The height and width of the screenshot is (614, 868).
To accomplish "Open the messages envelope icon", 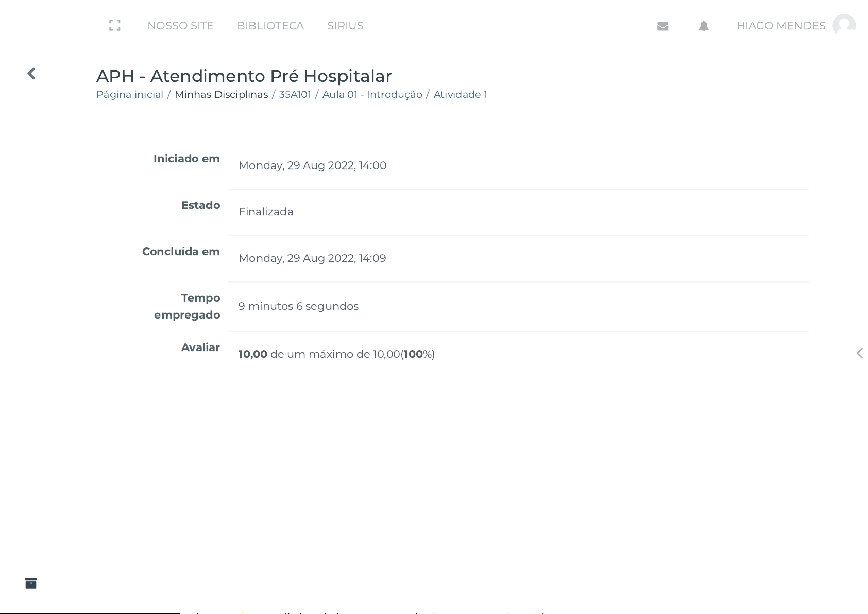I will click(663, 26).
